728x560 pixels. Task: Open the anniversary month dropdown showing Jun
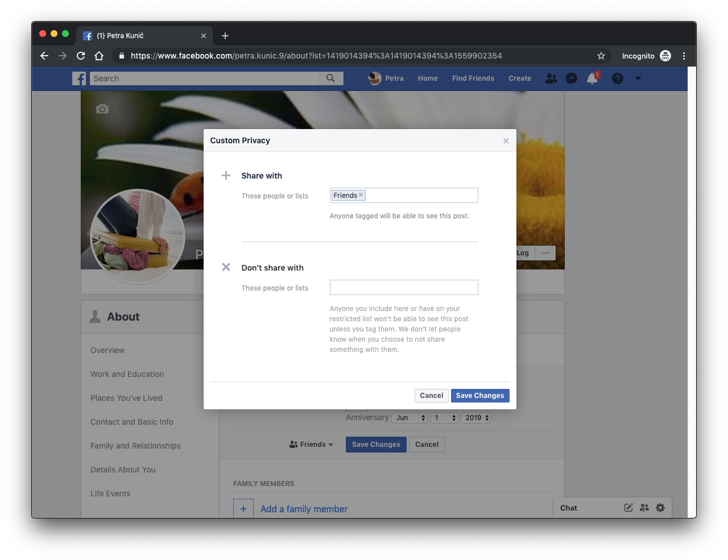pos(409,418)
